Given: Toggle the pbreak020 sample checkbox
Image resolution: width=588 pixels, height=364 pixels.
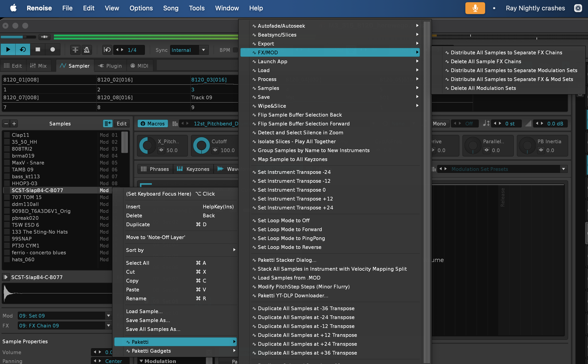Looking at the screenshot, I should click(7, 218).
